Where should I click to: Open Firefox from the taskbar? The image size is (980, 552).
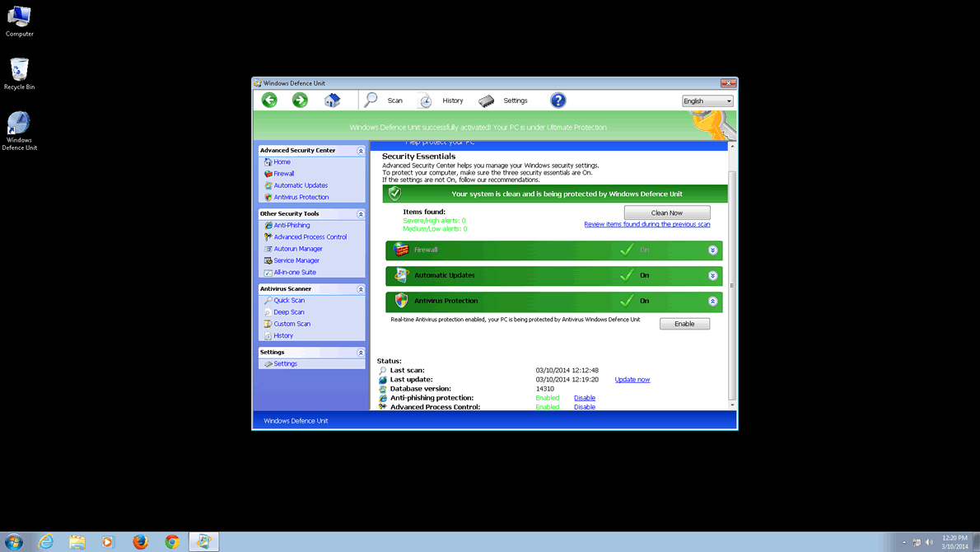(x=140, y=541)
